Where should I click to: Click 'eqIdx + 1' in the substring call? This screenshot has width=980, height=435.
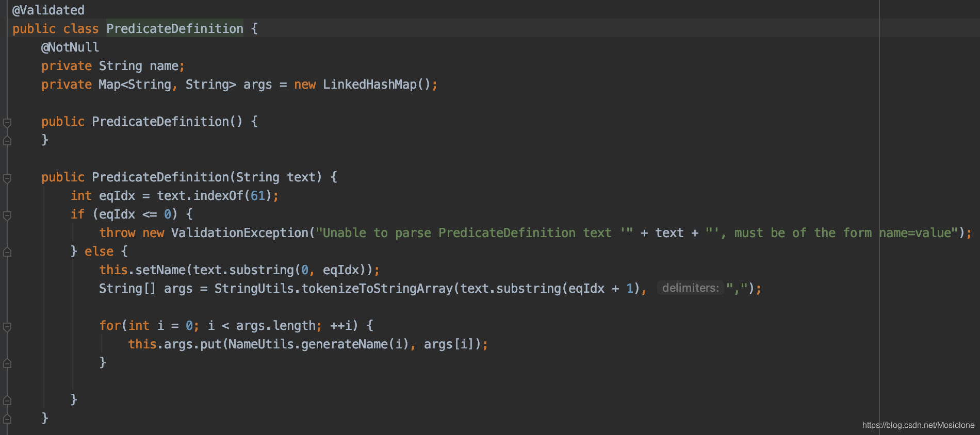[x=600, y=289]
